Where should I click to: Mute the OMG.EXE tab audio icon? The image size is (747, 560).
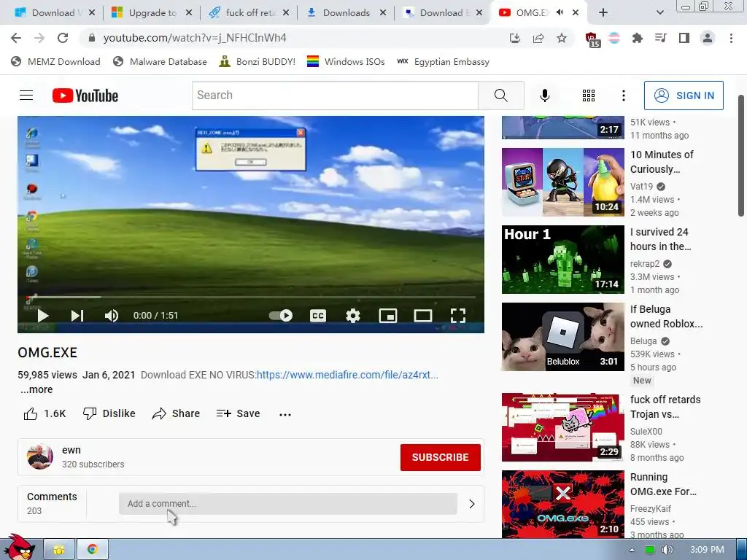click(x=560, y=12)
